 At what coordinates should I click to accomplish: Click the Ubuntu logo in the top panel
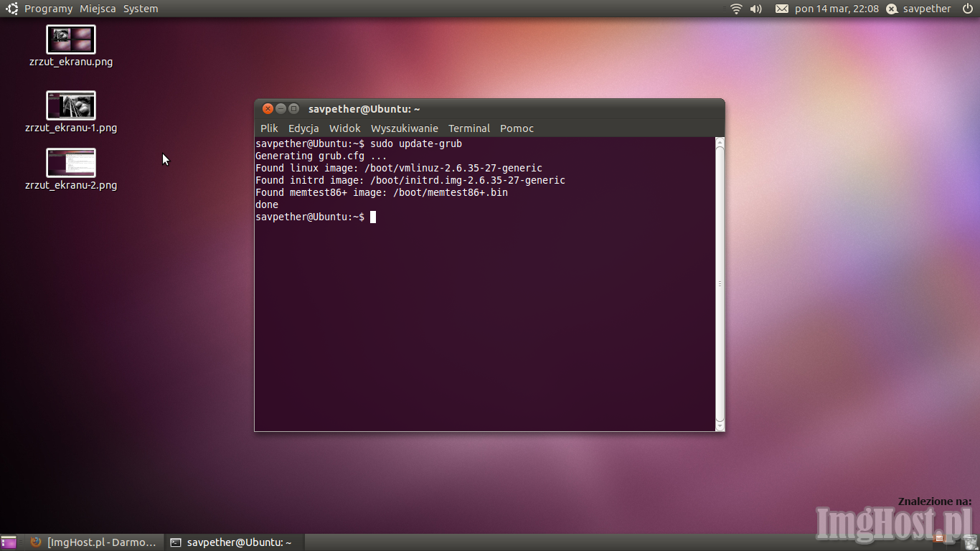pos(12,9)
